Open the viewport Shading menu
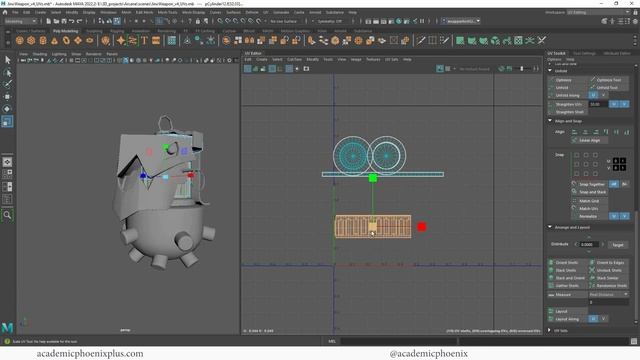Viewport: 640px width, 360px height. click(x=40, y=54)
